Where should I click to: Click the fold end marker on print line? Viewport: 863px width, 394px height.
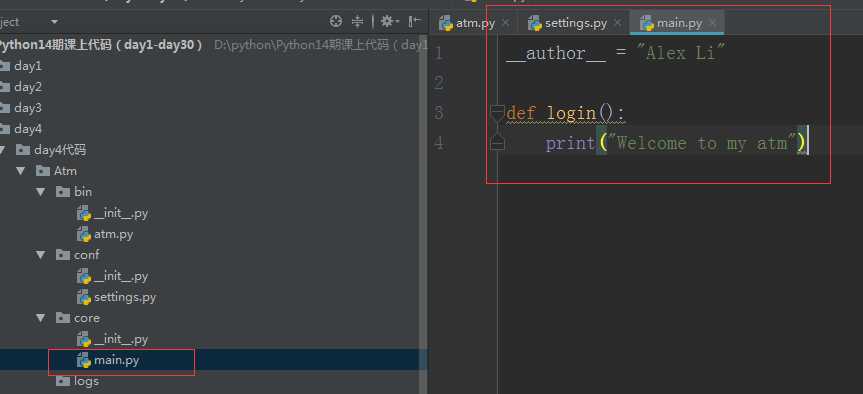(x=497, y=144)
